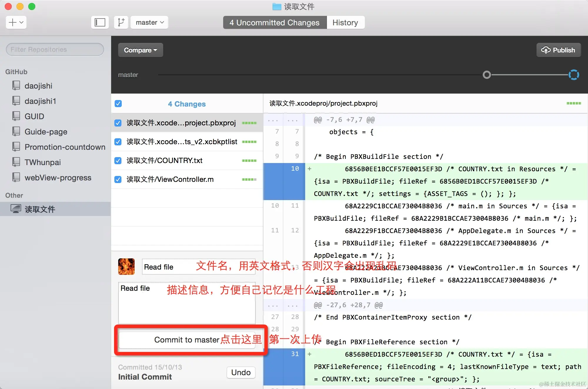
Task: Click the GUID repository icon
Action: (x=16, y=116)
